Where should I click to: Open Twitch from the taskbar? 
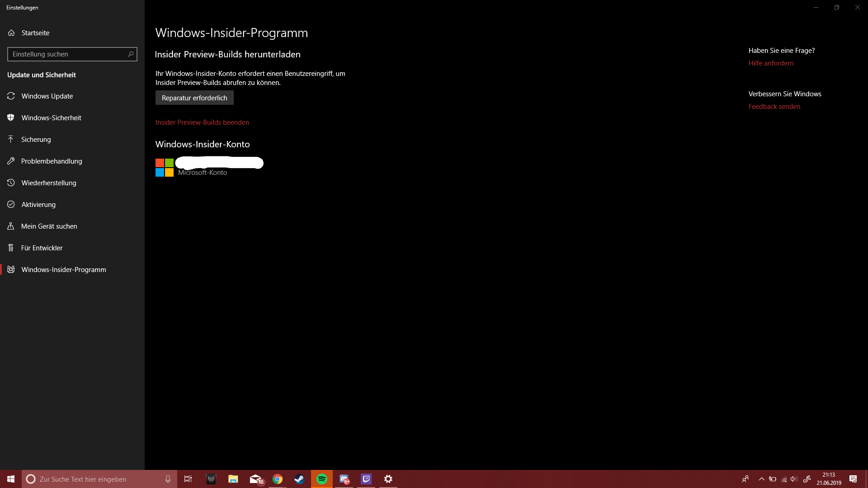coord(366,479)
